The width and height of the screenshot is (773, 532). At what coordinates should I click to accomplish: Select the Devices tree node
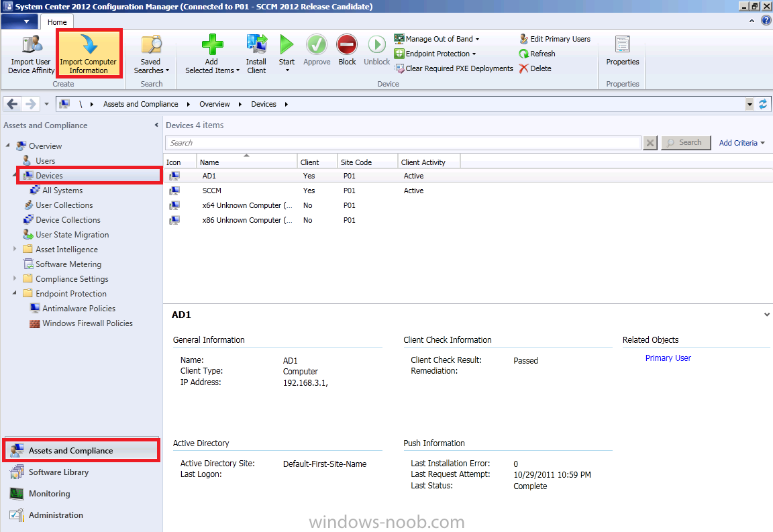pos(90,176)
